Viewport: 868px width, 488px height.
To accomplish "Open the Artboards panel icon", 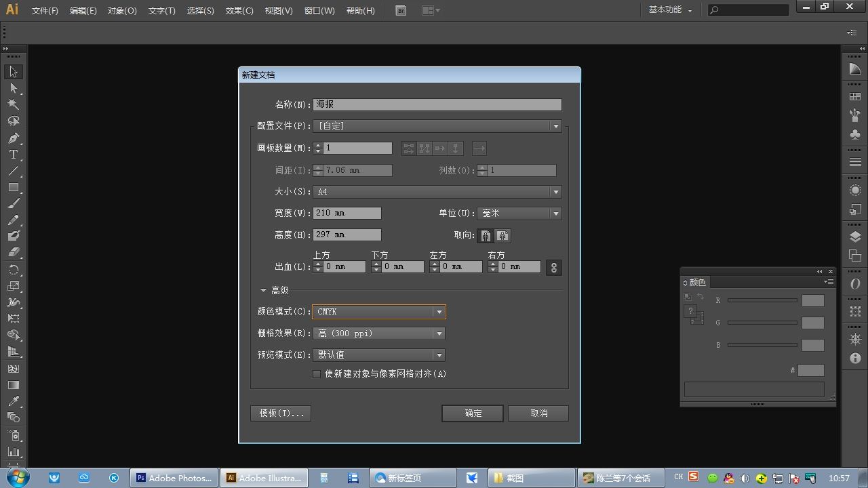I will [855, 256].
